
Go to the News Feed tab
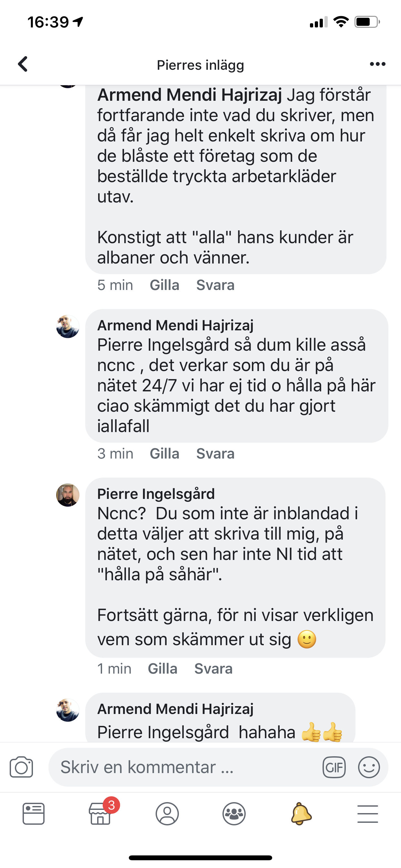(x=33, y=813)
